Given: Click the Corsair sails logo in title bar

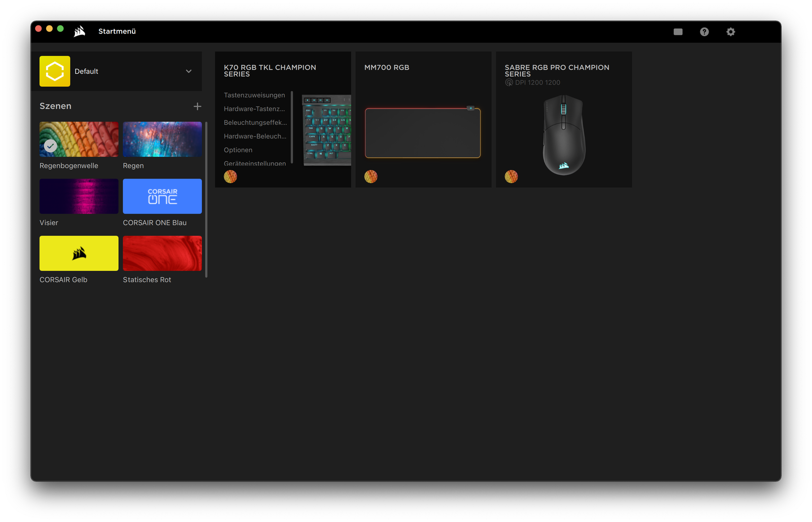Looking at the screenshot, I should (80, 31).
